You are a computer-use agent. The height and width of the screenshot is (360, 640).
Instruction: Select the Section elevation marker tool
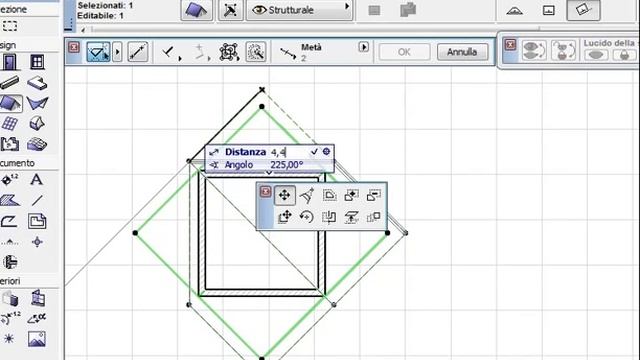point(10,242)
